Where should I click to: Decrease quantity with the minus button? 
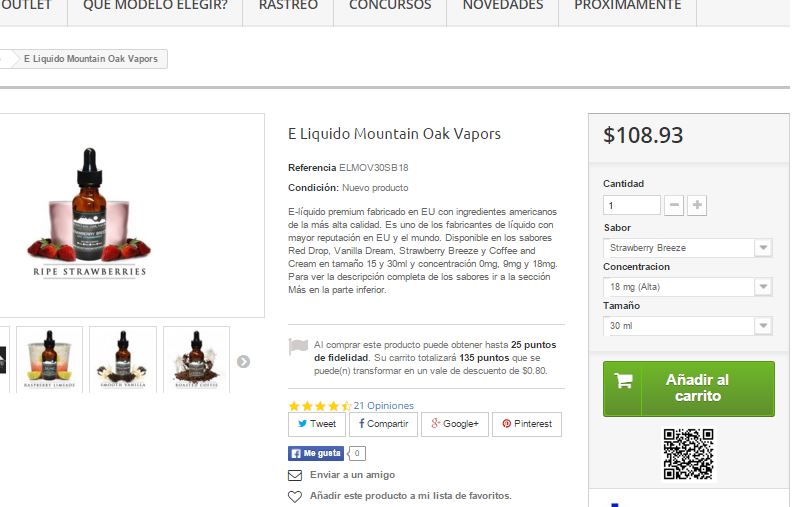674,205
